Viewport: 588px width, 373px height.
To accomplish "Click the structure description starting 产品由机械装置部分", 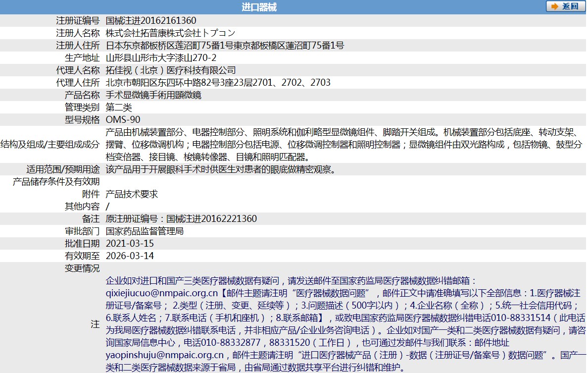I will [x=344, y=145].
